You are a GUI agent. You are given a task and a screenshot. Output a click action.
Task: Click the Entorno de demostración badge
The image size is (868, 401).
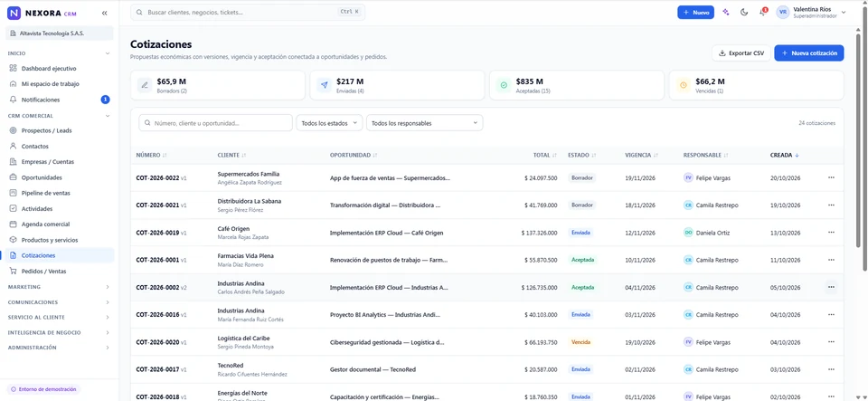coord(43,389)
